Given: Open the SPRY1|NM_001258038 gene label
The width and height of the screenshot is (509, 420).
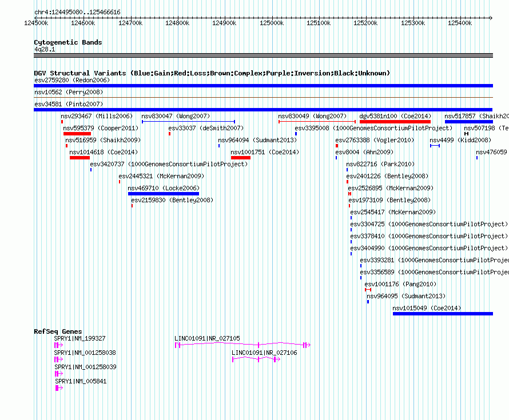Looking at the screenshot, I should pyautogui.click(x=85, y=353).
